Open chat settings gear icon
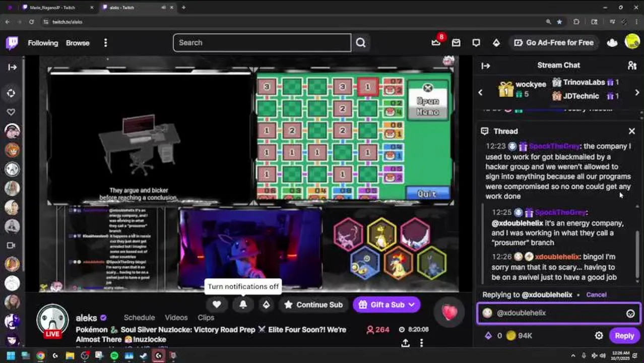 pos(599,336)
